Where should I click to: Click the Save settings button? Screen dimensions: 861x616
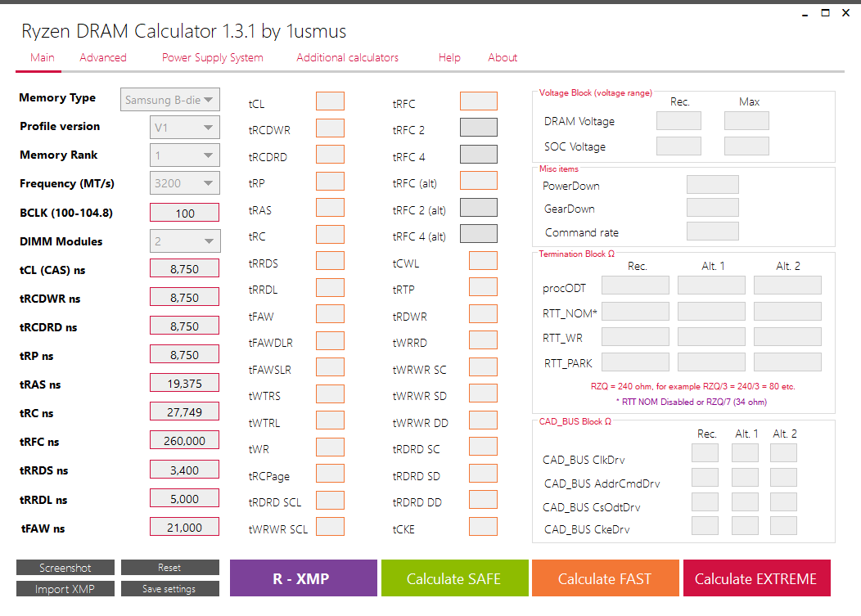coord(169,588)
